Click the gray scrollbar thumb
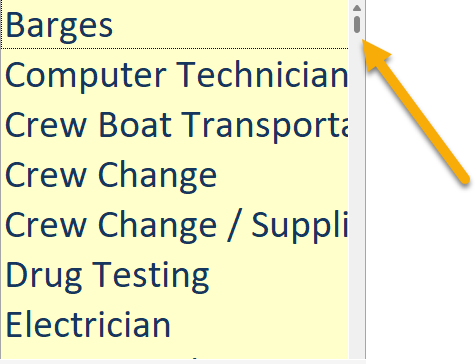Screen dimensions: 475x364 357,25
